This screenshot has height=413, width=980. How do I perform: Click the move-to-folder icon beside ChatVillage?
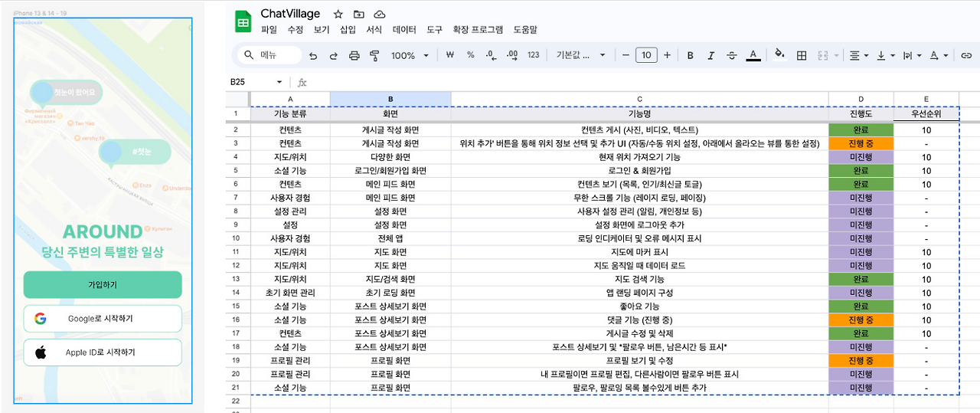point(359,14)
